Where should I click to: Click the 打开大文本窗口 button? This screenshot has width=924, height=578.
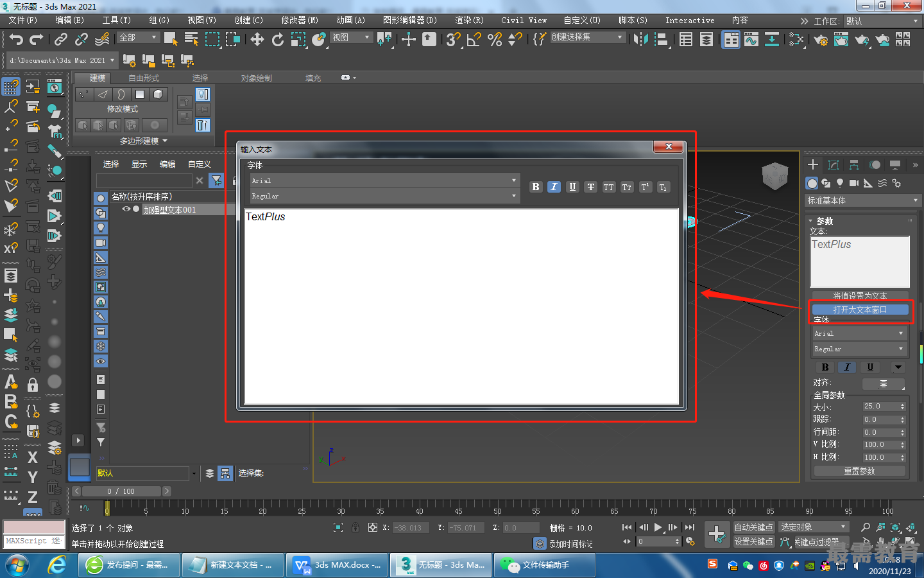pyautogui.click(x=860, y=310)
